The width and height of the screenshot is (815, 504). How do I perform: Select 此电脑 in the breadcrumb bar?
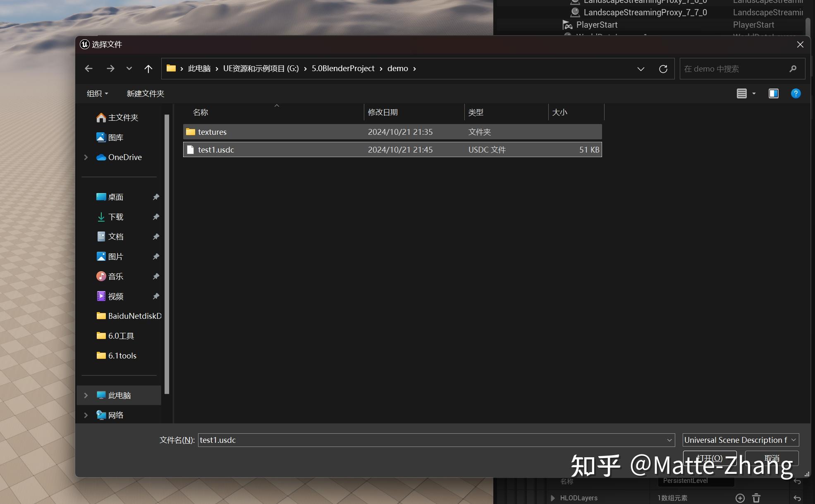pos(199,68)
